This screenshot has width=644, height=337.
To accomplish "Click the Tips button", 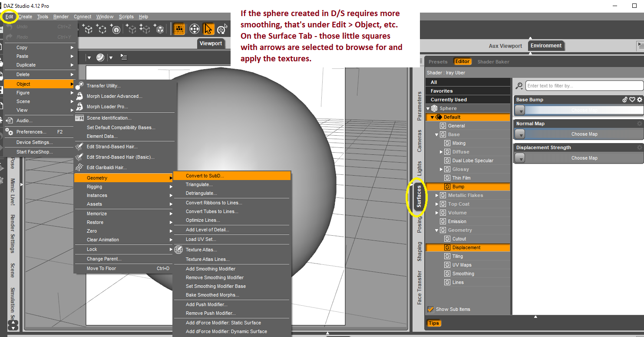I will [433, 323].
